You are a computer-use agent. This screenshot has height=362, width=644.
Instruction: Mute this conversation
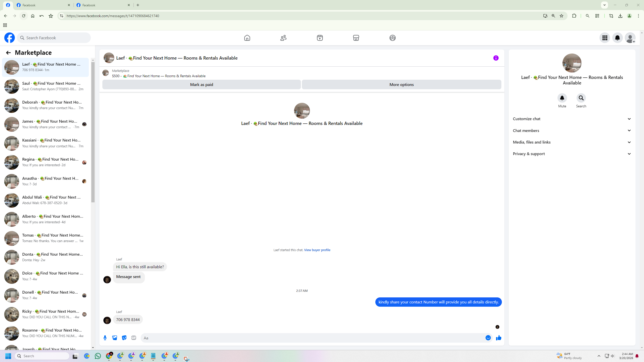(562, 98)
